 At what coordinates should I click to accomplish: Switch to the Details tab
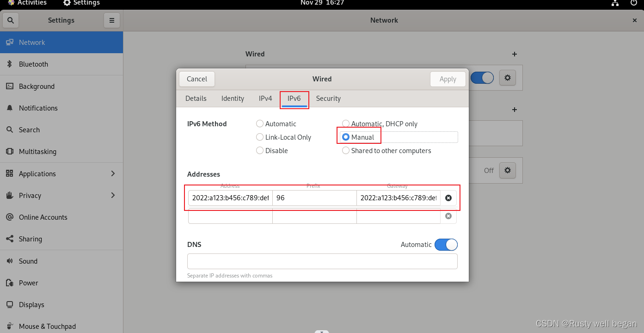(196, 99)
